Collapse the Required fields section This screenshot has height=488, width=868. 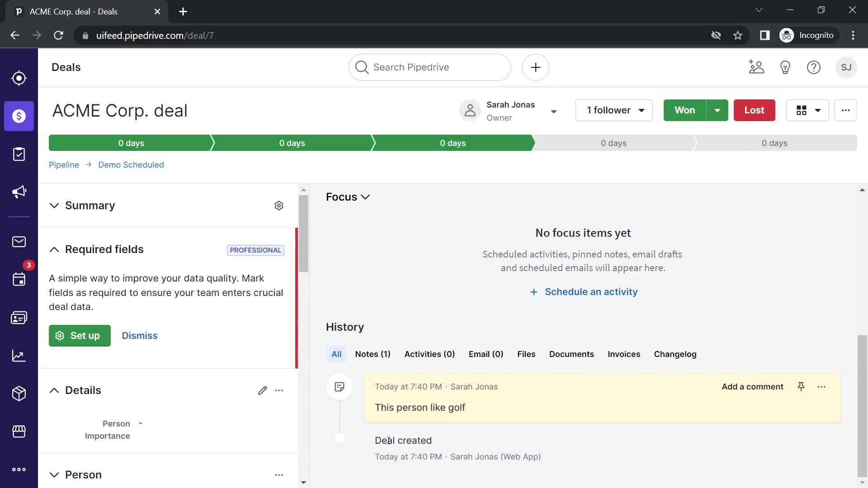pos(54,249)
